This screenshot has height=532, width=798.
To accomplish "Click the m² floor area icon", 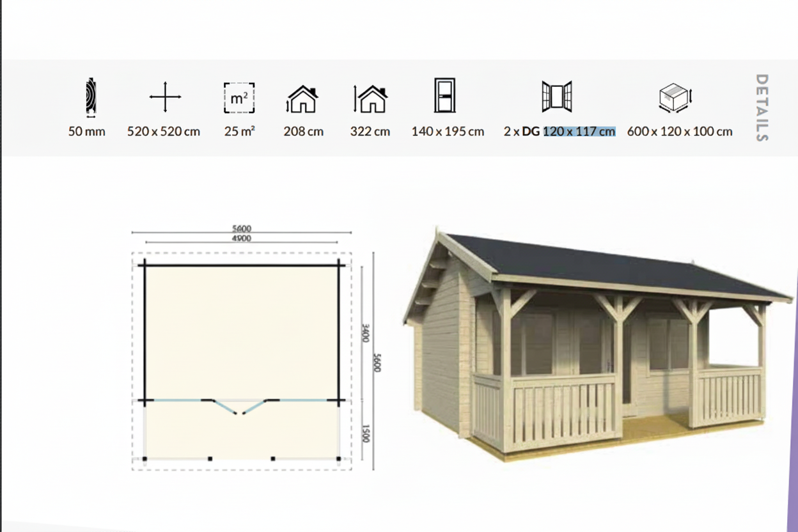I will coord(239,98).
